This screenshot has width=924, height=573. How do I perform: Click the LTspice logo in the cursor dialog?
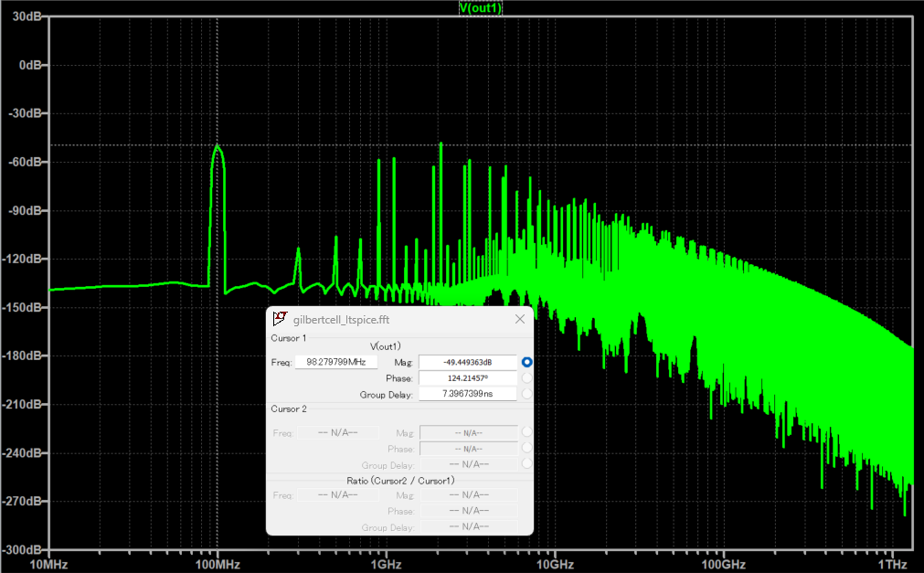coord(280,318)
